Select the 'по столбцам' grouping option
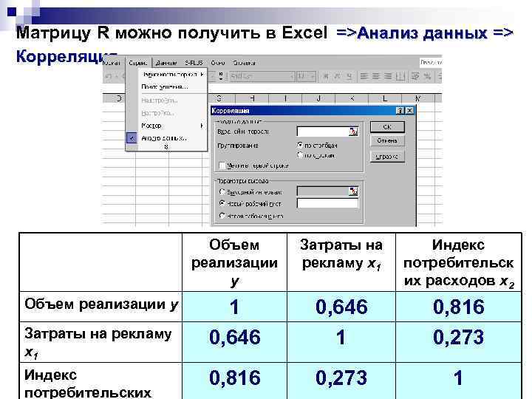Image resolution: width=532 pixels, height=399 pixels. click(x=299, y=146)
